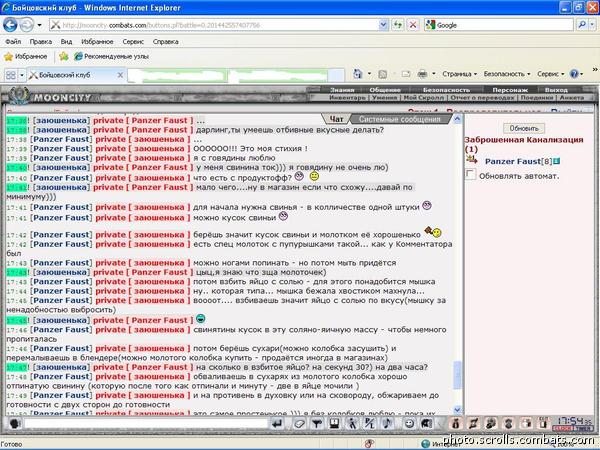Open the Правка menu
The width and height of the screenshot is (600, 450).
pos(41,42)
